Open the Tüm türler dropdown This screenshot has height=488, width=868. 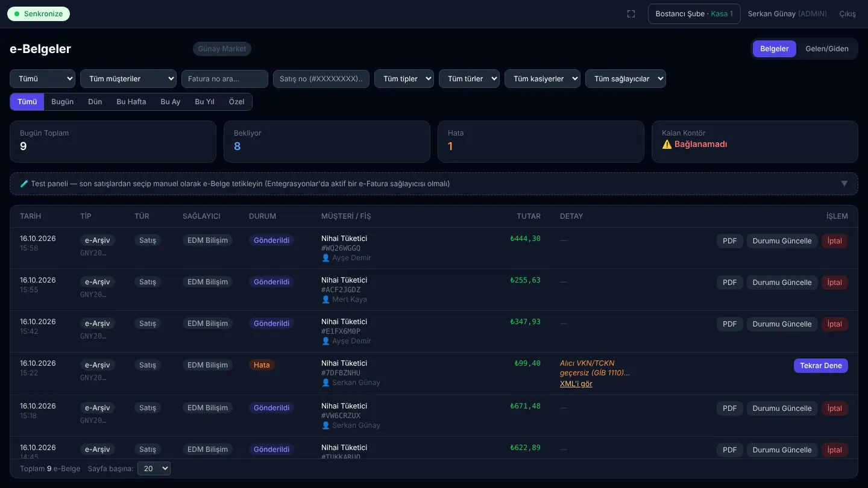pyautogui.click(x=469, y=79)
